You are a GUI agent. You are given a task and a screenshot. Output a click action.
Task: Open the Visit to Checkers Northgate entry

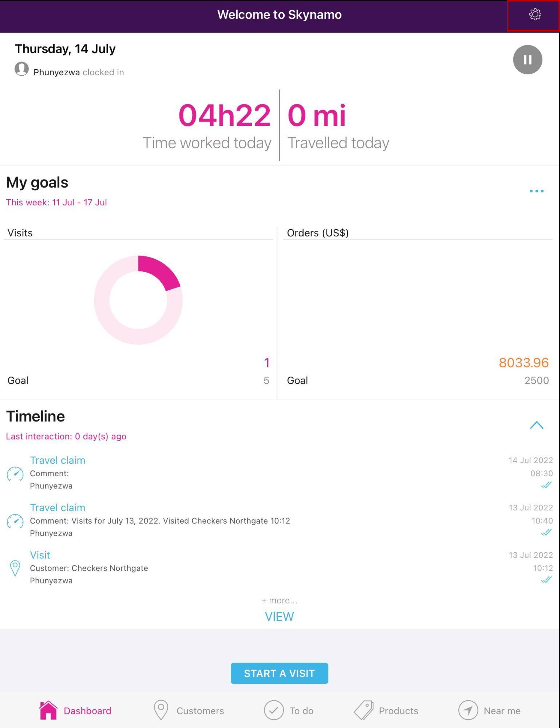[40, 555]
